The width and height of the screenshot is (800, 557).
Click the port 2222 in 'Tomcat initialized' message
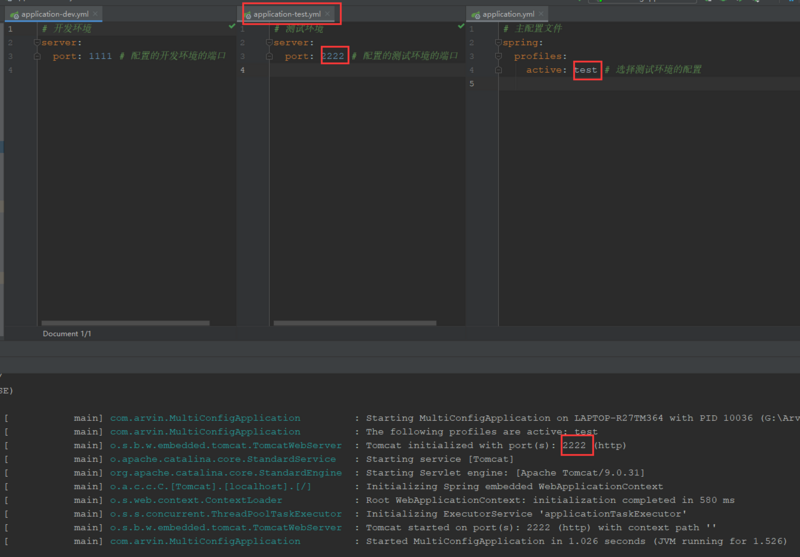click(x=574, y=445)
